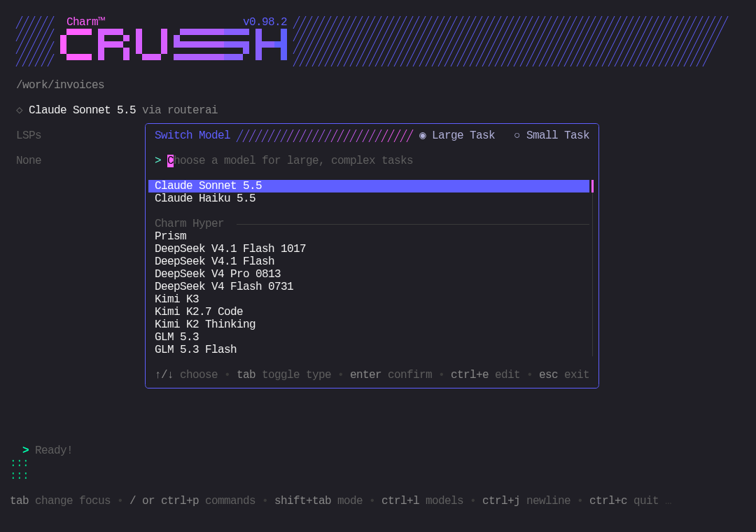Click the 'enter confirm' hint in dialog
This screenshot has height=532, width=756.
[x=391, y=374]
